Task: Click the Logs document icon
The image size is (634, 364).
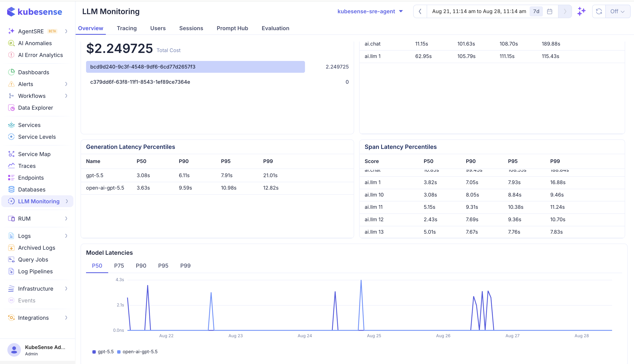Action: [x=11, y=236]
